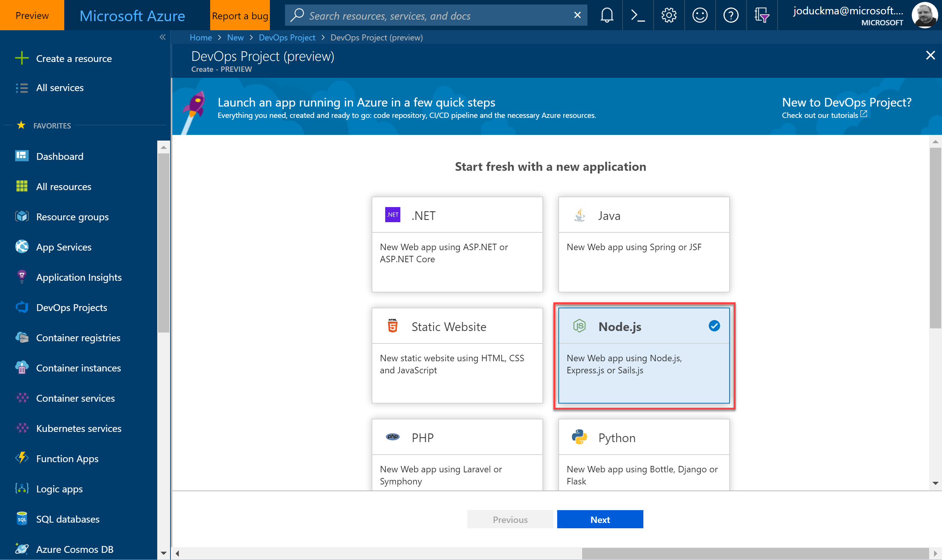Open the portal settings gear
The height and width of the screenshot is (560, 942).
pos(668,15)
